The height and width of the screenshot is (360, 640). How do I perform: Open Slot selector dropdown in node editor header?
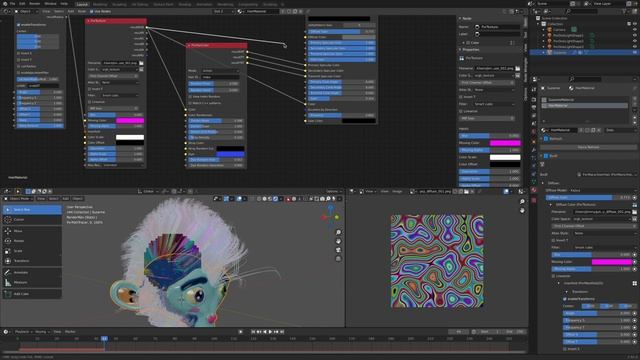coord(224,11)
